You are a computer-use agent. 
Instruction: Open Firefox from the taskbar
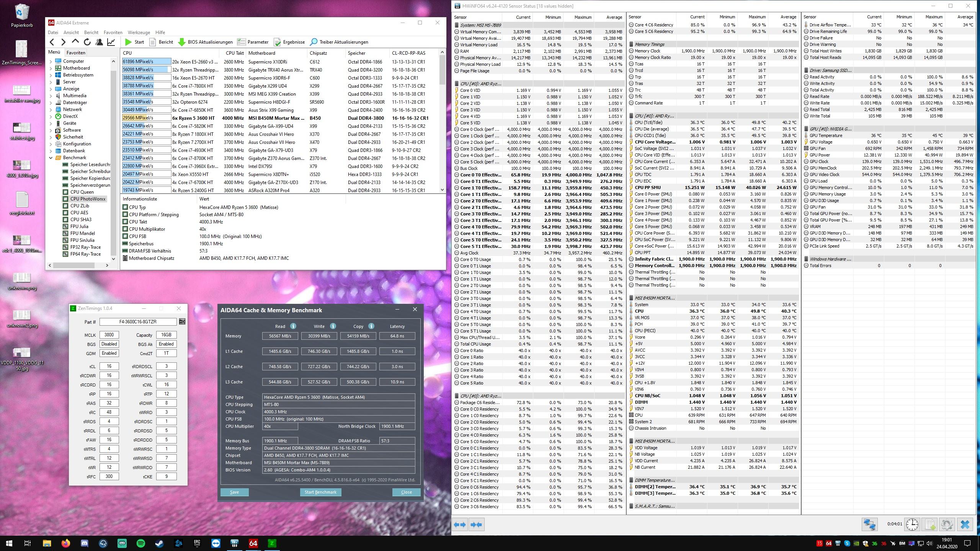tap(65, 543)
